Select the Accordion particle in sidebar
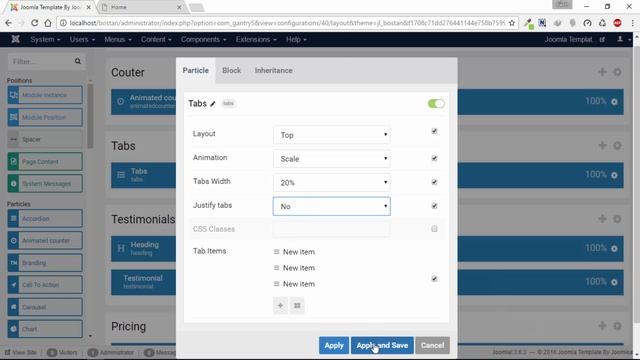The width and height of the screenshot is (640, 360). 45,218
